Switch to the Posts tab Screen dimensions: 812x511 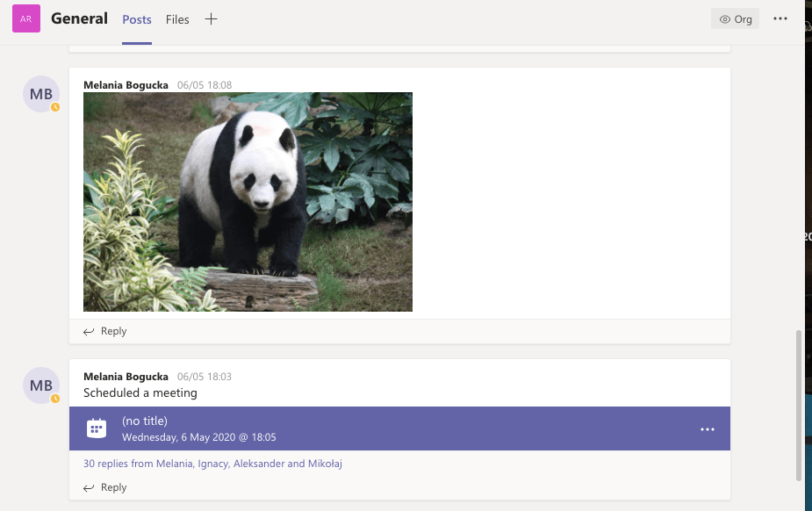137,19
